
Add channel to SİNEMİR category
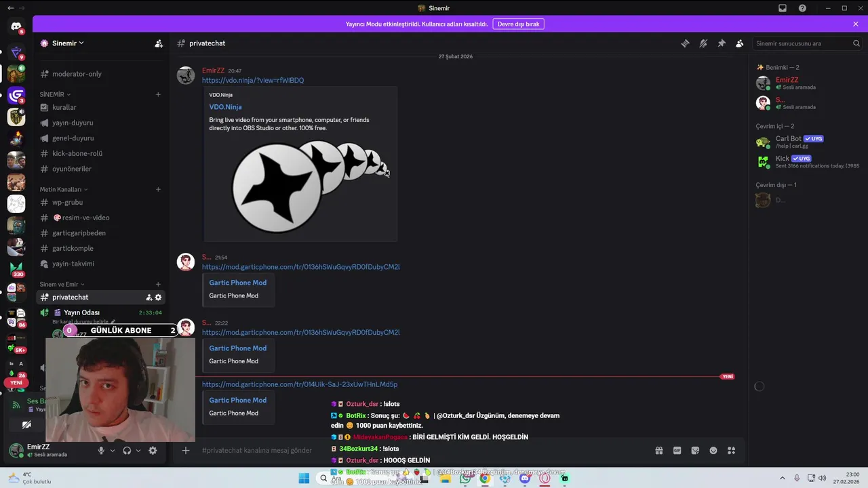[x=158, y=94]
